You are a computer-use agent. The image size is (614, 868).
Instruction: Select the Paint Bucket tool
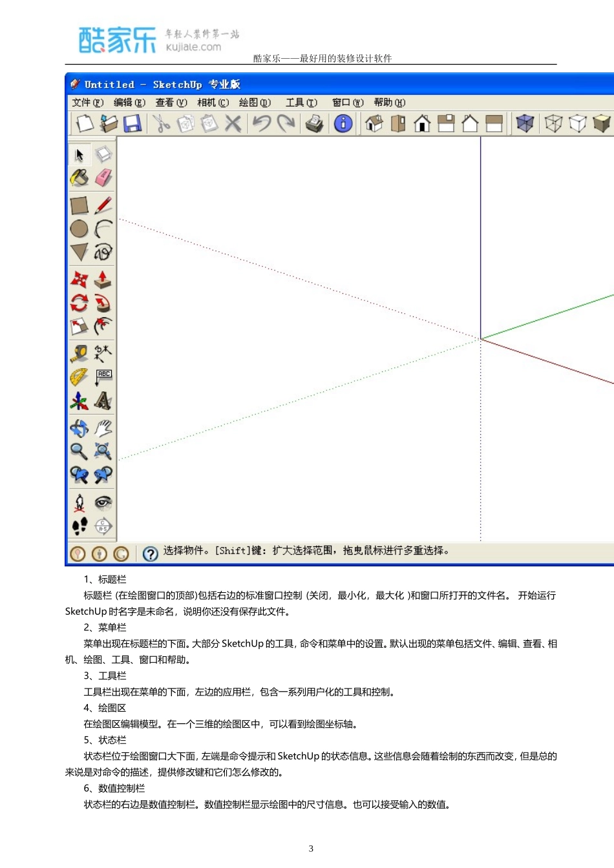point(79,178)
